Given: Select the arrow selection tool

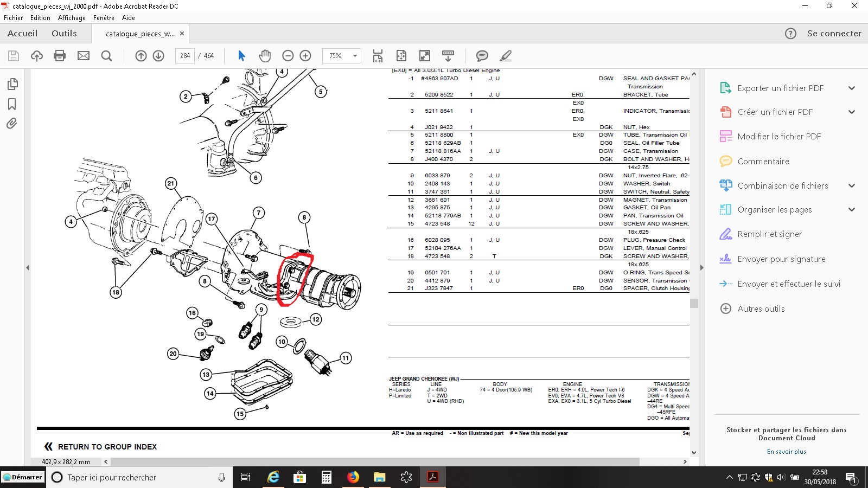Looking at the screenshot, I should 241,55.
